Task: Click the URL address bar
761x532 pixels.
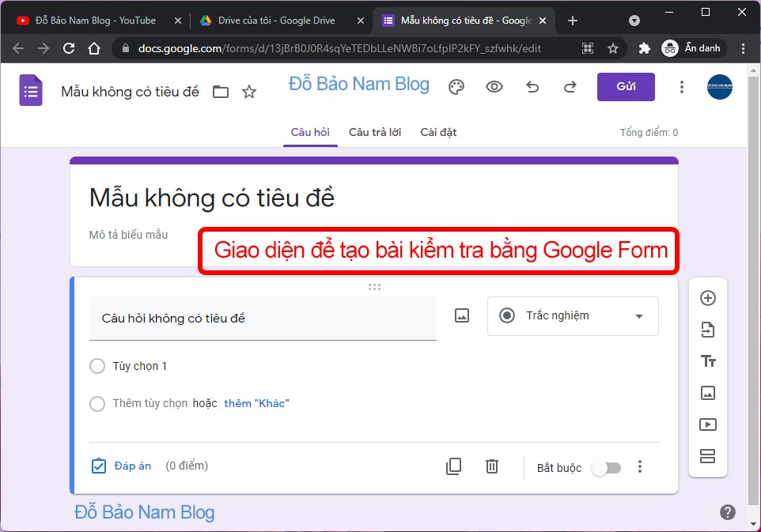Action: (339, 48)
